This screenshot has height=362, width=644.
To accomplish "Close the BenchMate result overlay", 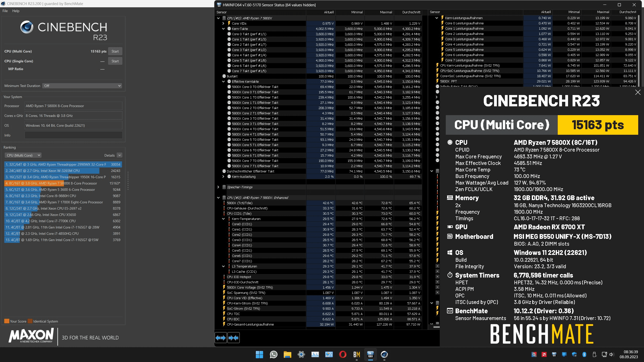I will pos(638,92).
